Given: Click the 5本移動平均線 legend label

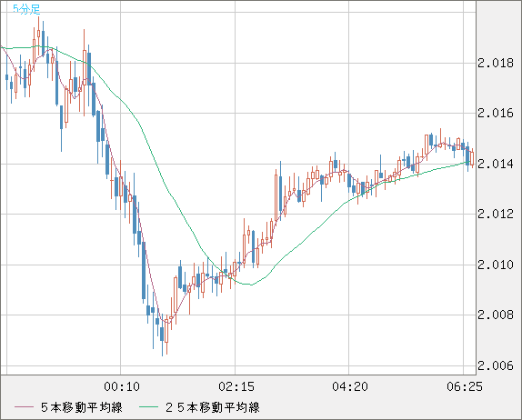Looking at the screenshot, I should [82, 407].
